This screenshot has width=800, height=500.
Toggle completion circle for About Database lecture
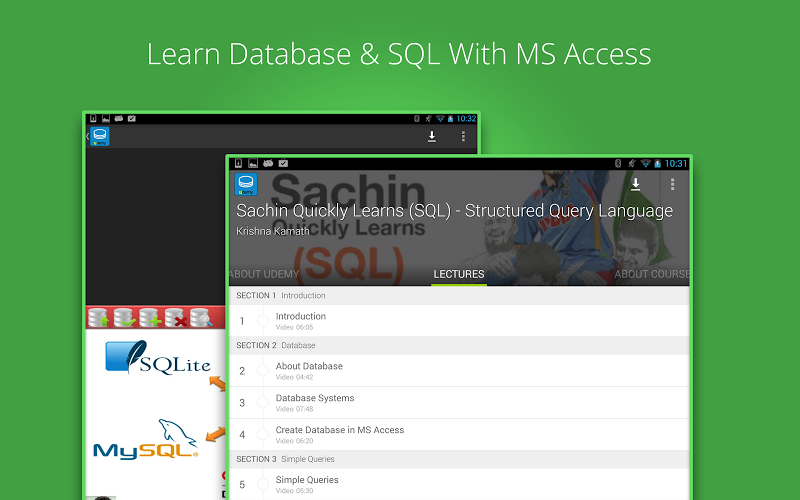point(263,370)
